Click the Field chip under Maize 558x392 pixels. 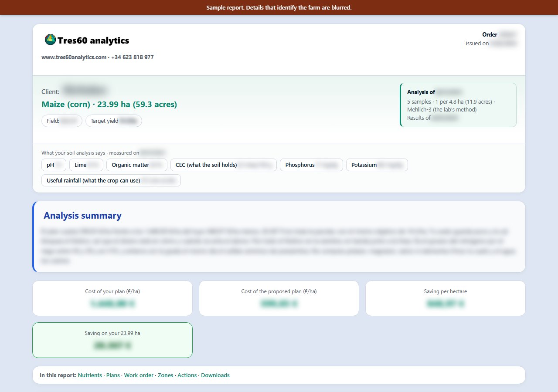coord(62,121)
